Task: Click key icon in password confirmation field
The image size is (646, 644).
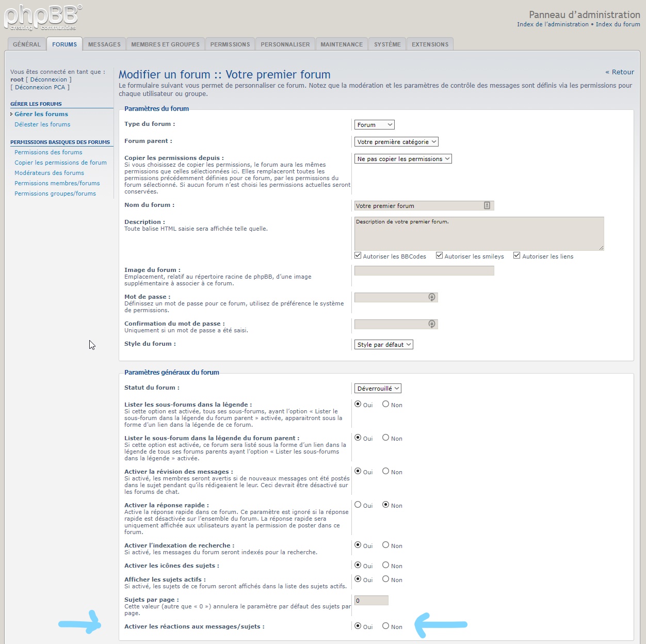Action: pyautogui.click(x=432, y=324)
